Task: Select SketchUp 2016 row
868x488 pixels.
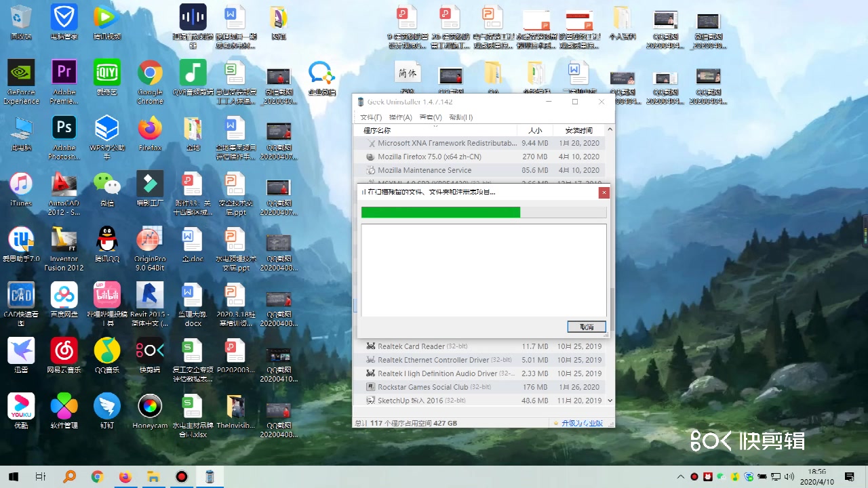Action: (x=479, y=401)
